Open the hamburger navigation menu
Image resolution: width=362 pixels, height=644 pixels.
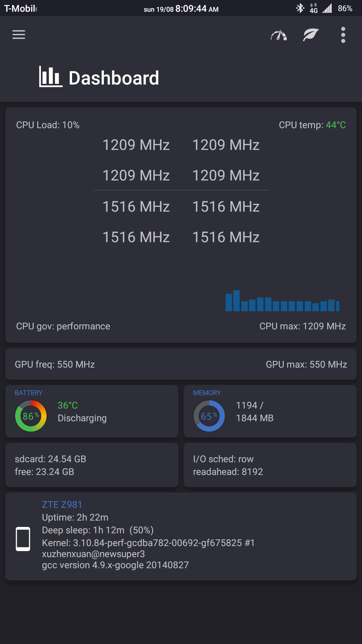coord(19,35)
